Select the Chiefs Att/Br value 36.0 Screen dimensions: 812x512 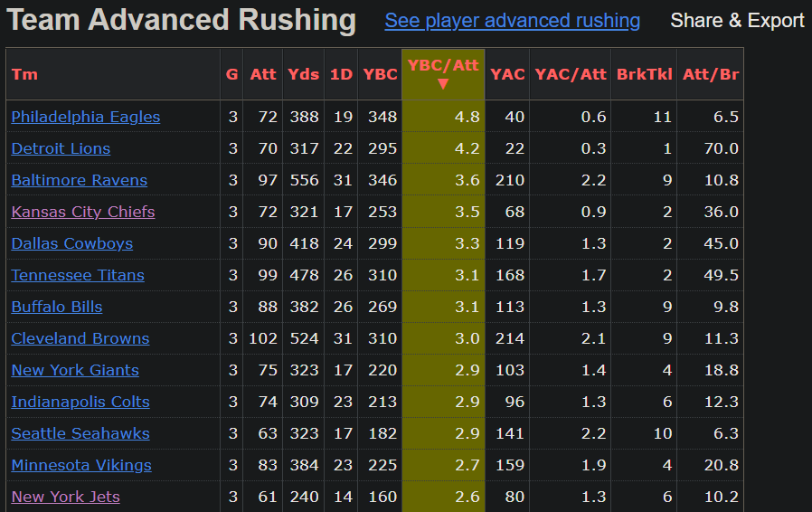[x=722, y=212]
